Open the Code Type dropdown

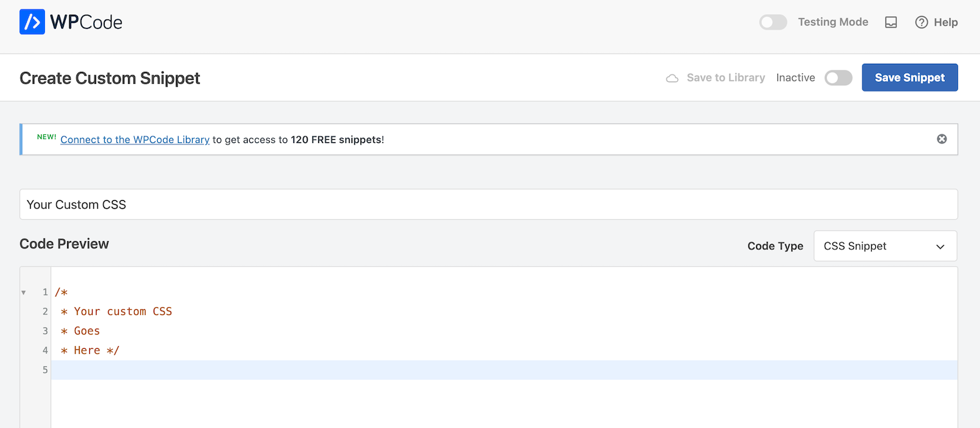885,246
